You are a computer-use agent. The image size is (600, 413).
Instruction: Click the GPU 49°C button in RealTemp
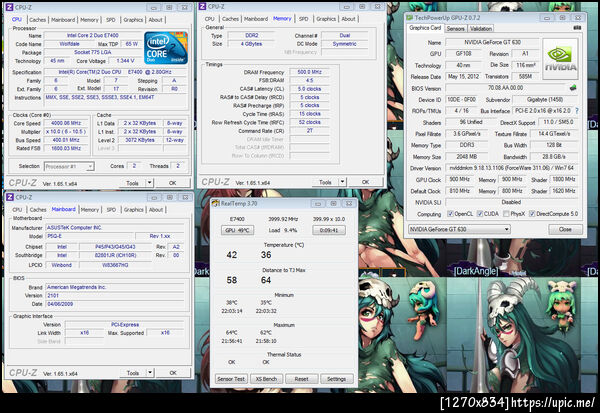pos(237,230)
